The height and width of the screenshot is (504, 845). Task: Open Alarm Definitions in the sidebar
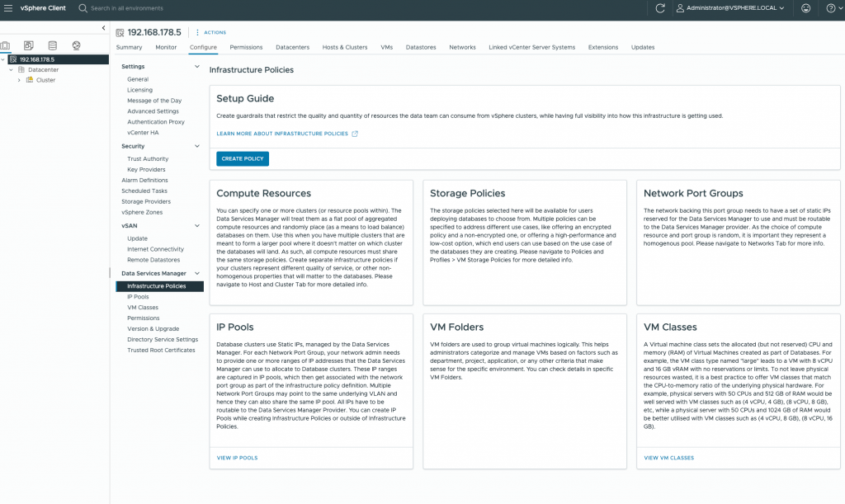pyautogui.click(x=144, y=181)
